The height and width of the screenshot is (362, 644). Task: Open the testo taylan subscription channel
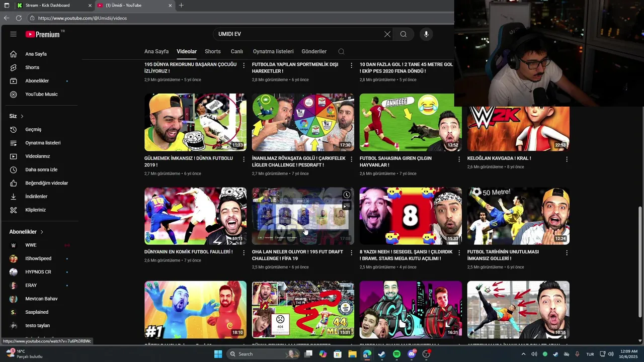[x=38, y=325]
